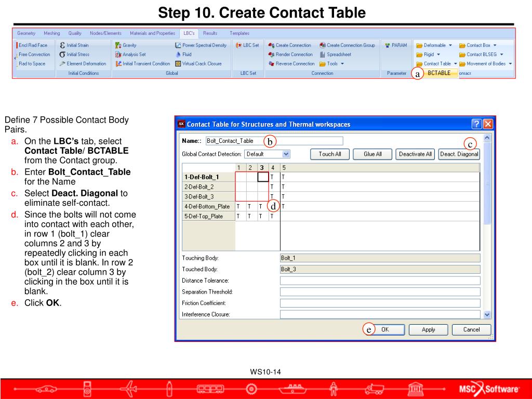The height and width of the screenshot is (399, 532).
Task: Click the Rigid folder icon
Action: click(x=419, y=55)
